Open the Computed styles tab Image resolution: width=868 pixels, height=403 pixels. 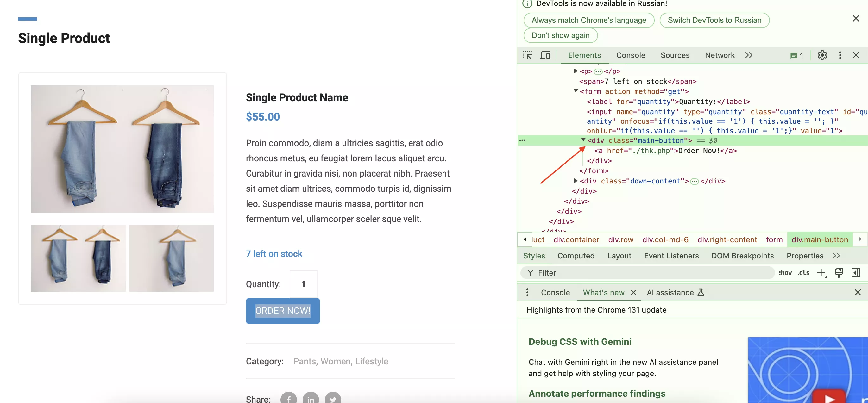click(x=576, y=256)
